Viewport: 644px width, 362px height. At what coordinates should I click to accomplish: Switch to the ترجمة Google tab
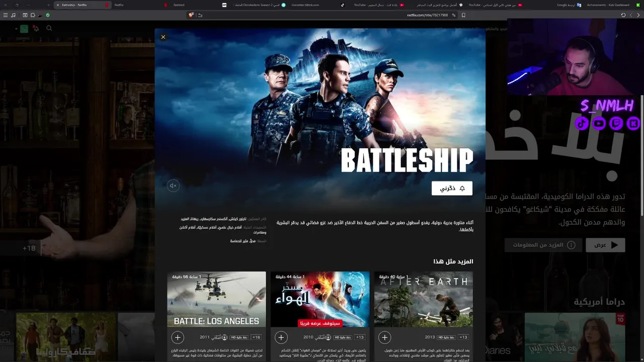coord(554,5)
